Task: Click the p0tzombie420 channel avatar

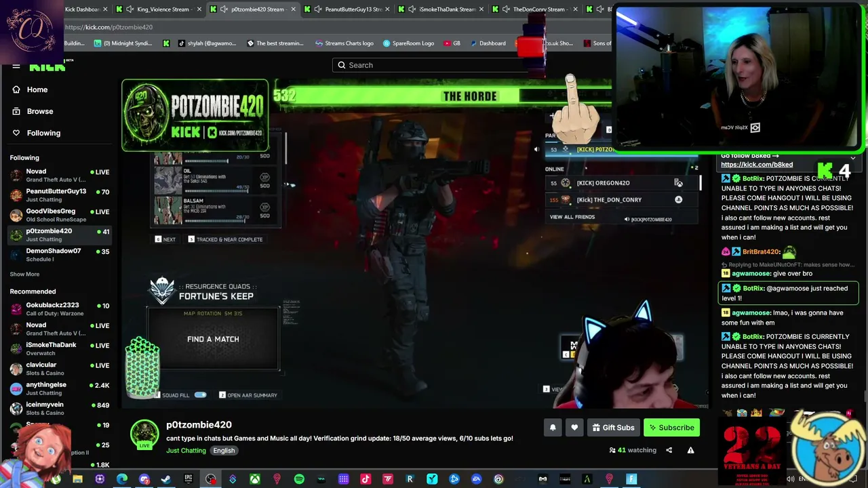Action: (x=144, y=434)
